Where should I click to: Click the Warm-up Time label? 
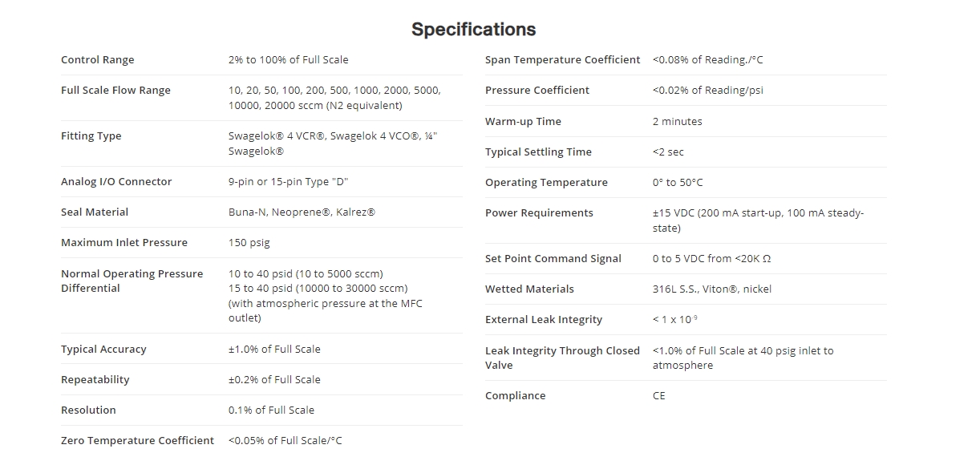523,122
